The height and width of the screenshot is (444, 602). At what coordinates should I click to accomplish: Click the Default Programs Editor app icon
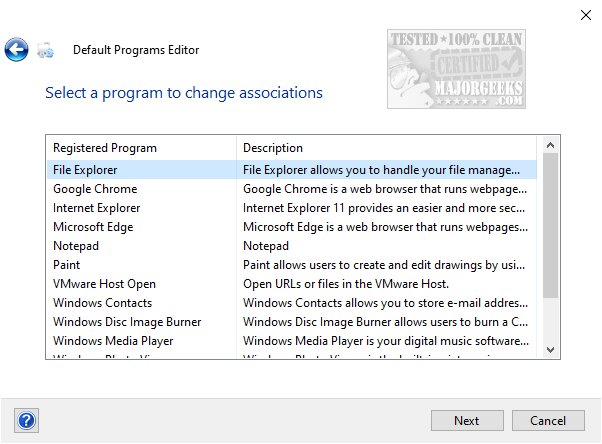point(45,50)
